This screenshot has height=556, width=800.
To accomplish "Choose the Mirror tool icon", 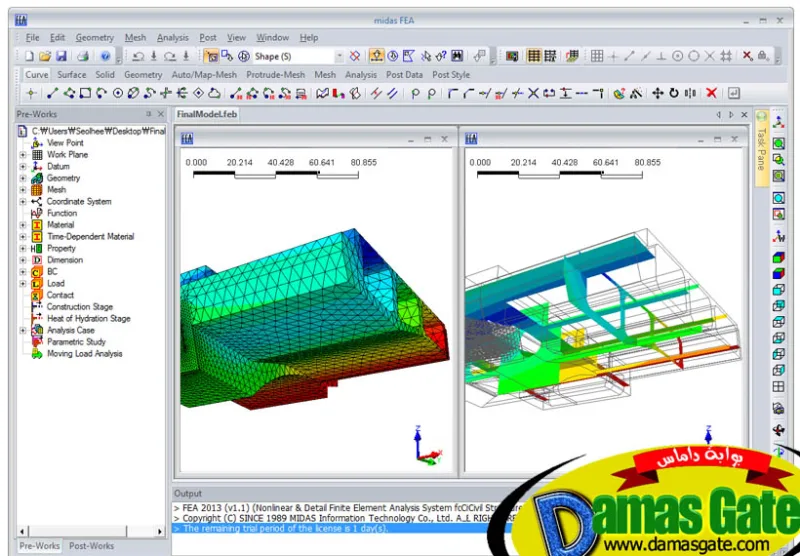I will (x=690, y=93).
